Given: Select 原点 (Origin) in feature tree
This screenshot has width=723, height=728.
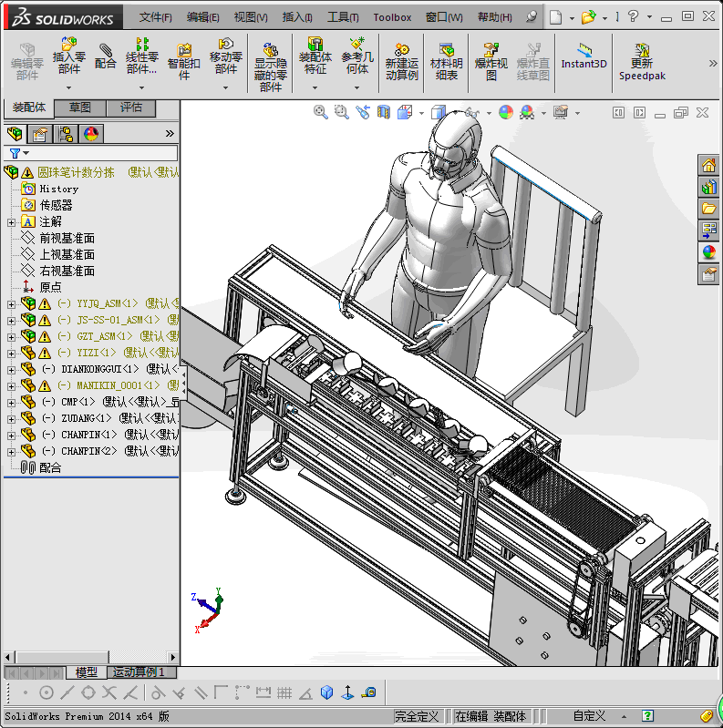Looking at the screenshot, I should pos(50,287).
